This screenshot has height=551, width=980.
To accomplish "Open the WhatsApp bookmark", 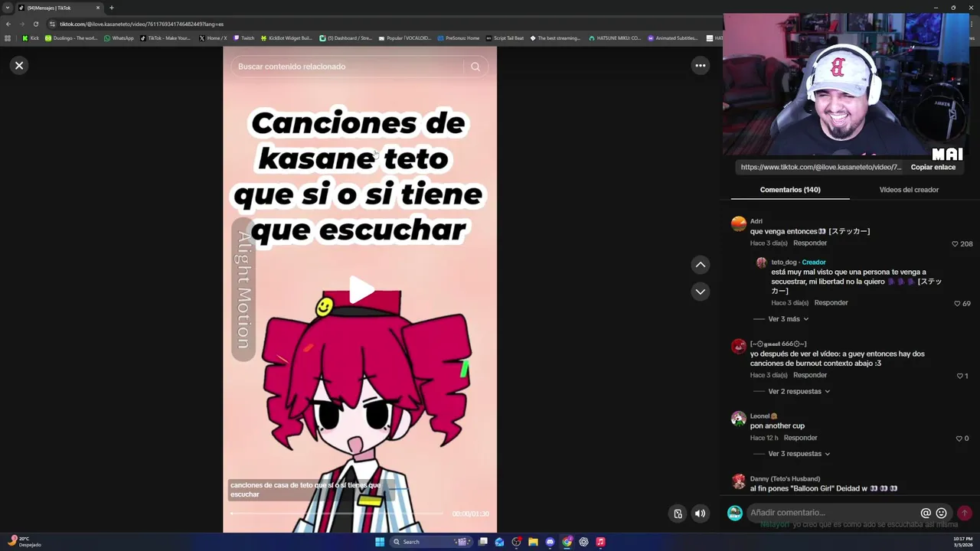I will [119, 38].
